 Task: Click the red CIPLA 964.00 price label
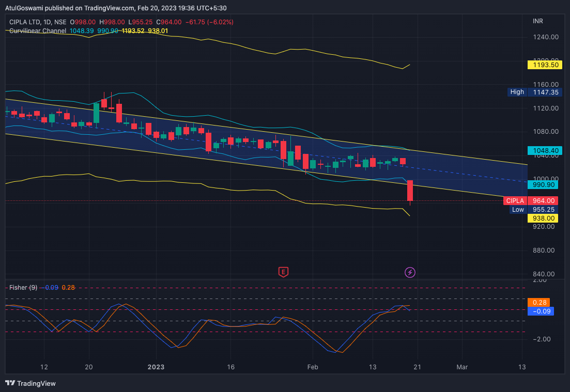(531, 200)
